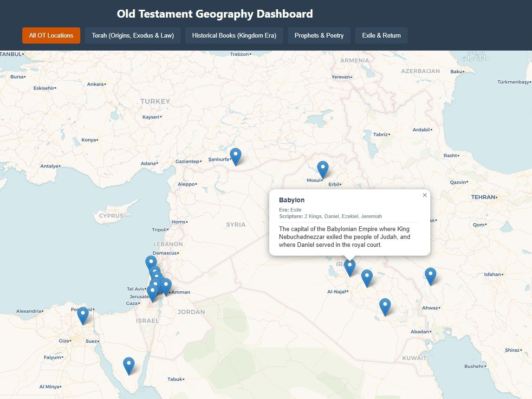Screen dimensions: 532x399
Task: Click the map marker near Şanlıurfa
Action: point(235,157)
